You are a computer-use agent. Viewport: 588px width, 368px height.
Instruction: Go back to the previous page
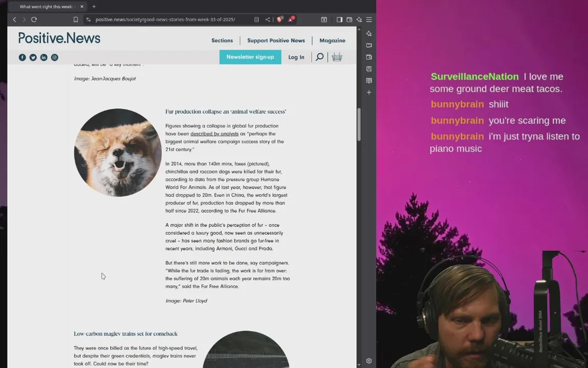(15, 19)
